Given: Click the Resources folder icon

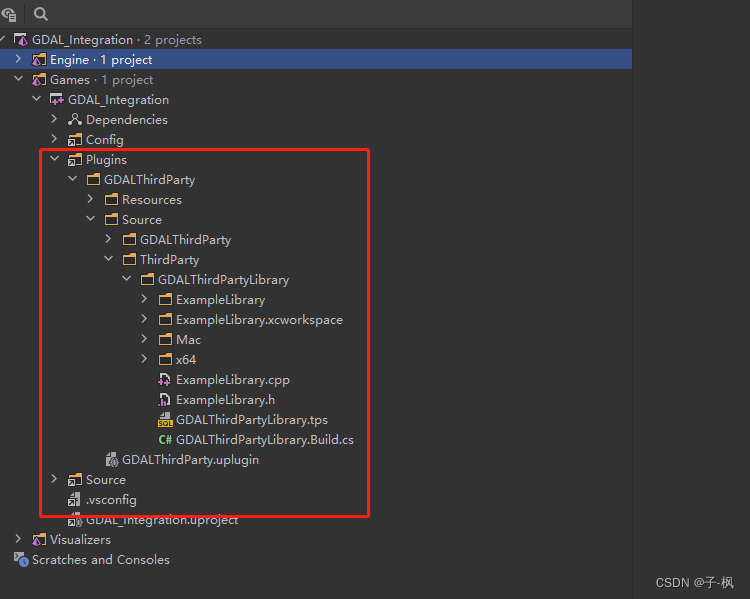Looking at the screenshot, I should (111, 200).
